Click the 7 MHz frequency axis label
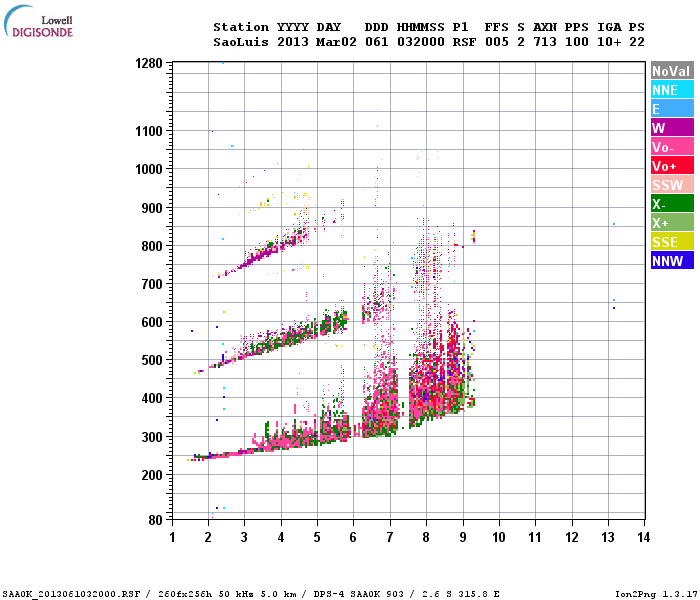700x600 pixels. pos(390,537)
